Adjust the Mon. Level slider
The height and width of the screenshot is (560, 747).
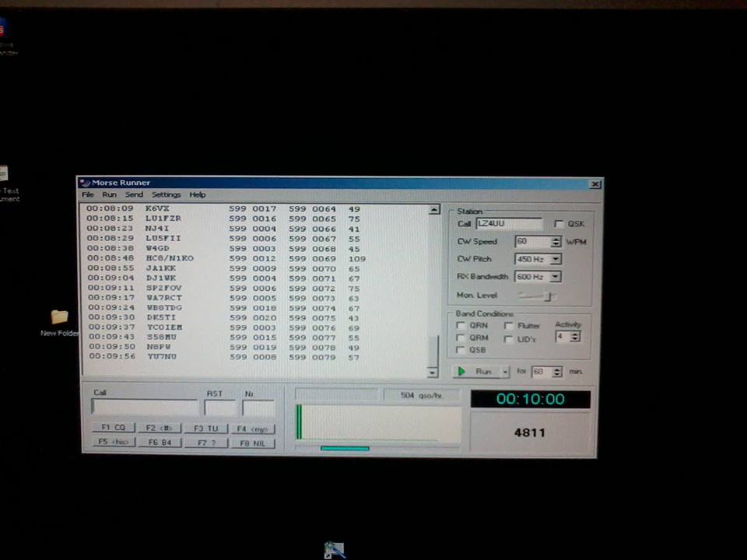point(549,296)
